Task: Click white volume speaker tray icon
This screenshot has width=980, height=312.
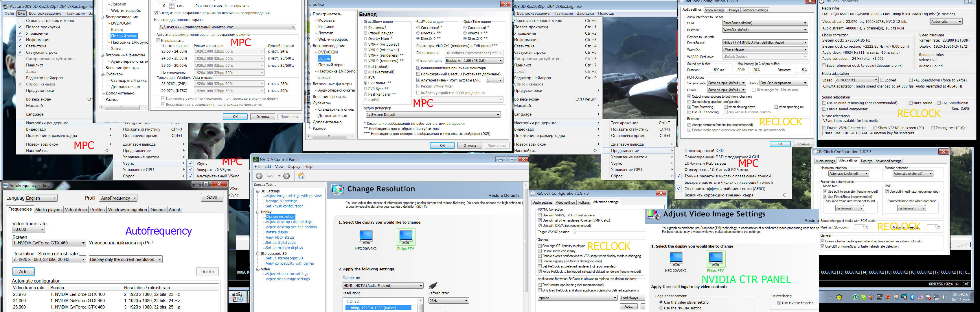Action: [944, 297]
